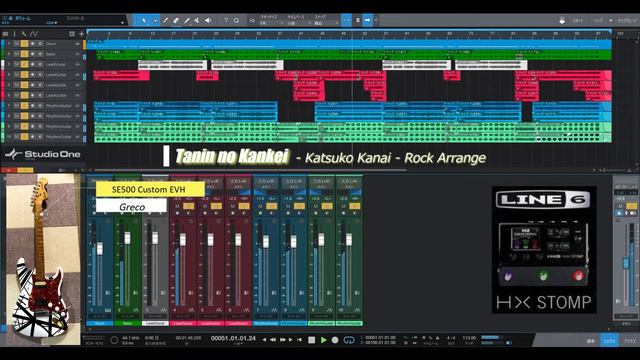Click the Stop button in transport

[x=311, y=340]
